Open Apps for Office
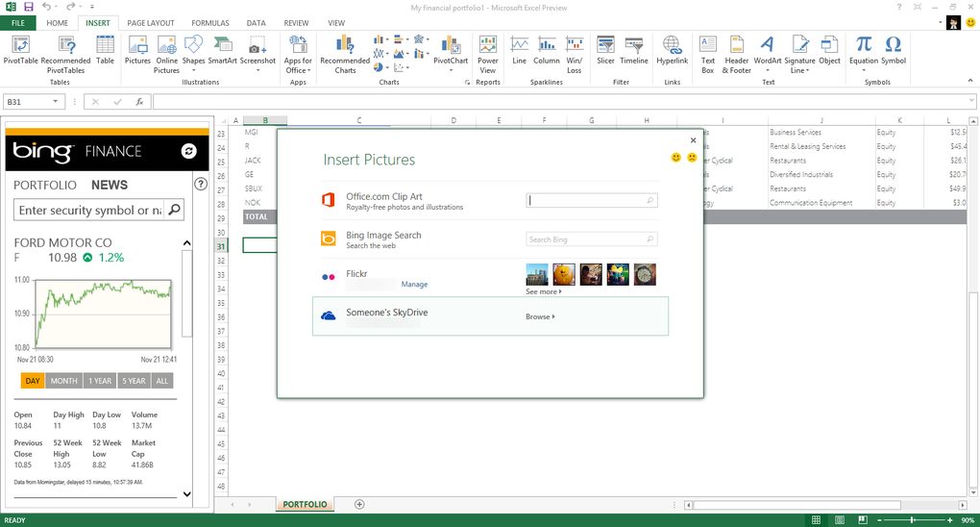This screenshot has width=980, height=527. [298, 55]
